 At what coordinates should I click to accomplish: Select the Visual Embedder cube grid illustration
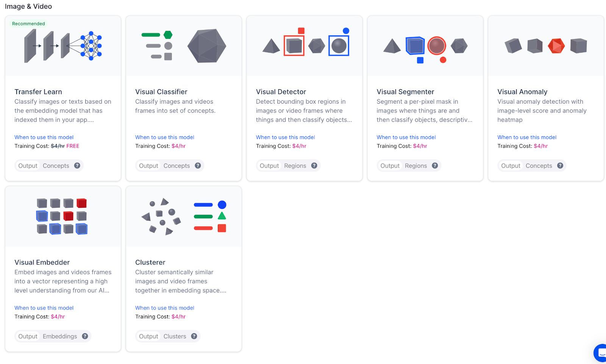(62, 216)
